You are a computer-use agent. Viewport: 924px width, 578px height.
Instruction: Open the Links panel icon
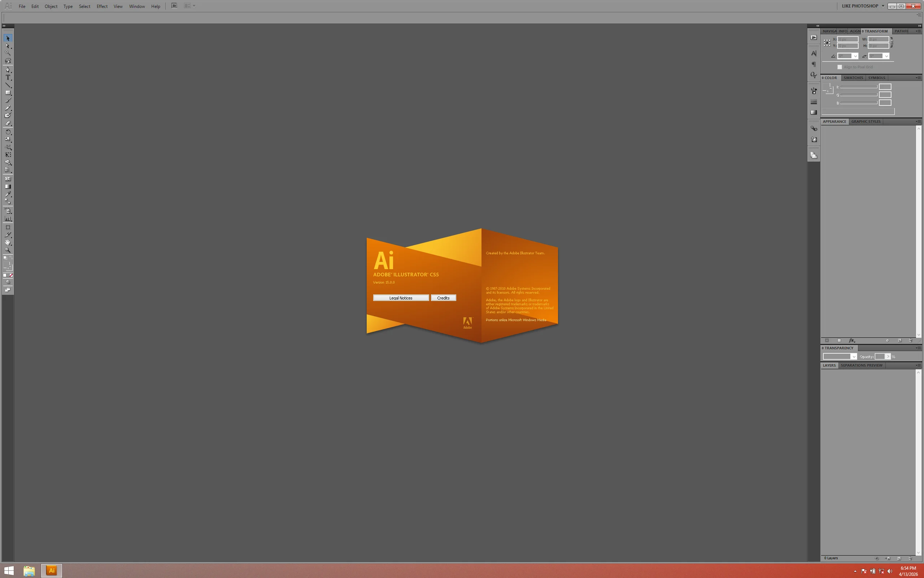tap(814, 129)
